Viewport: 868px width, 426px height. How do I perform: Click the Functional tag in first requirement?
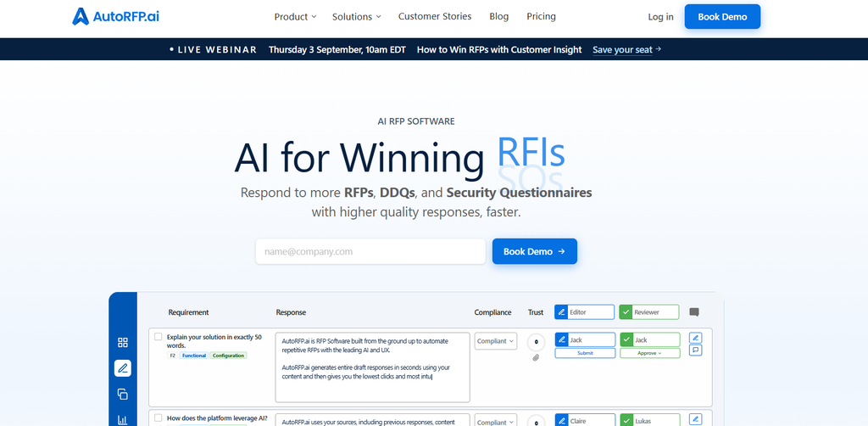coord(194,356)
